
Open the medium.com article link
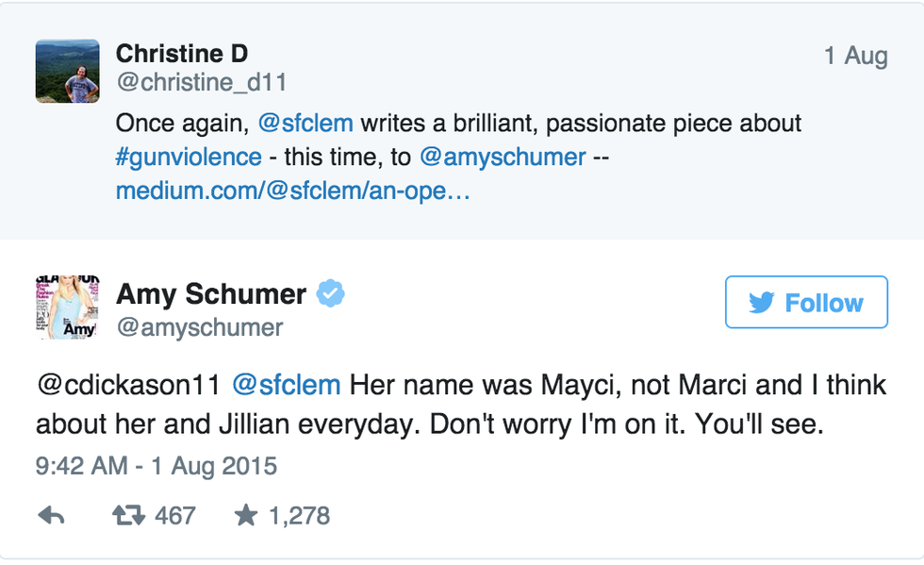292,191
